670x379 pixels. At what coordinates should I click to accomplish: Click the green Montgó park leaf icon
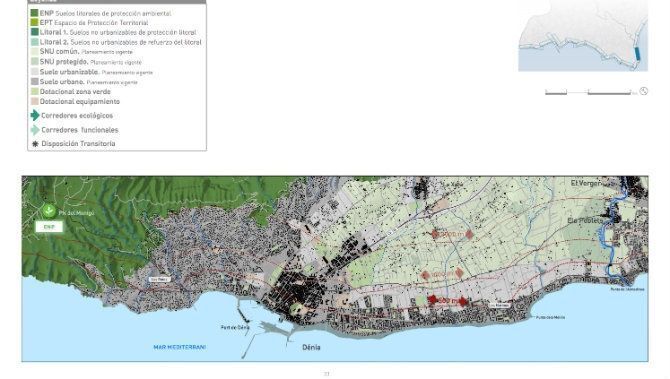point(49,211)
